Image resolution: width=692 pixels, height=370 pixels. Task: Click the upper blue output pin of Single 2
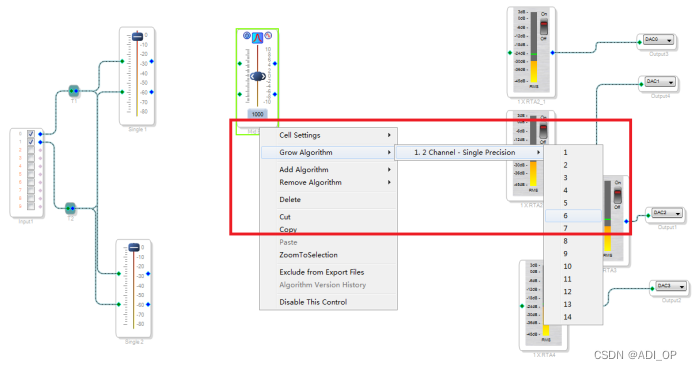[148, 274]
